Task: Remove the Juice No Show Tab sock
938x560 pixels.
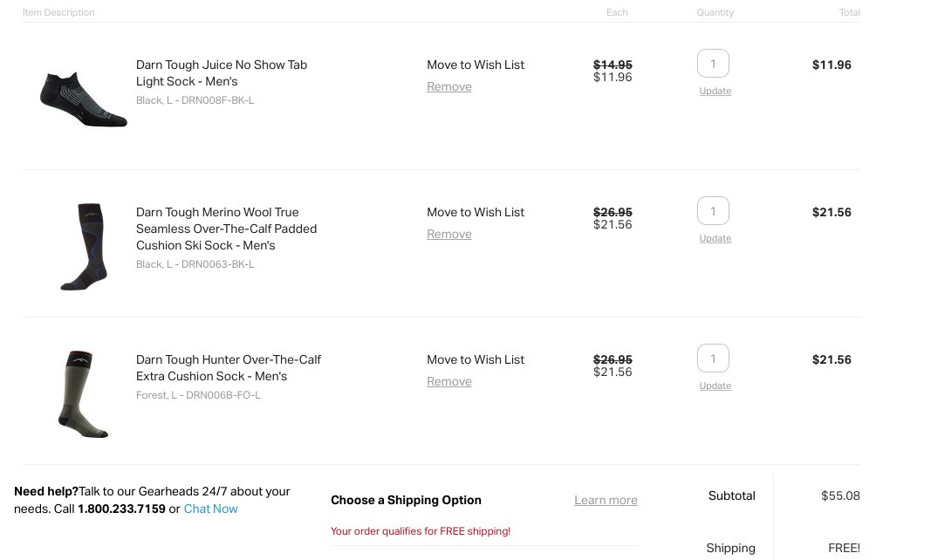Action: pos(449,86)
